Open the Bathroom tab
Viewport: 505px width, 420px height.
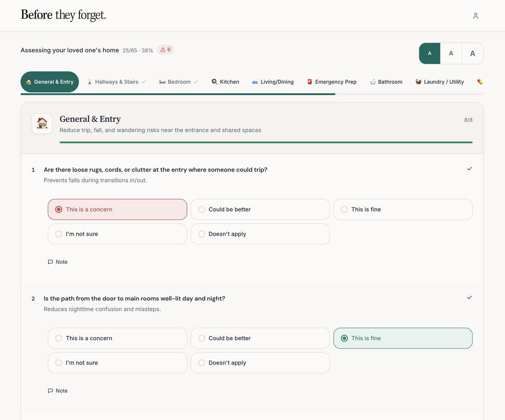(386, 82)
